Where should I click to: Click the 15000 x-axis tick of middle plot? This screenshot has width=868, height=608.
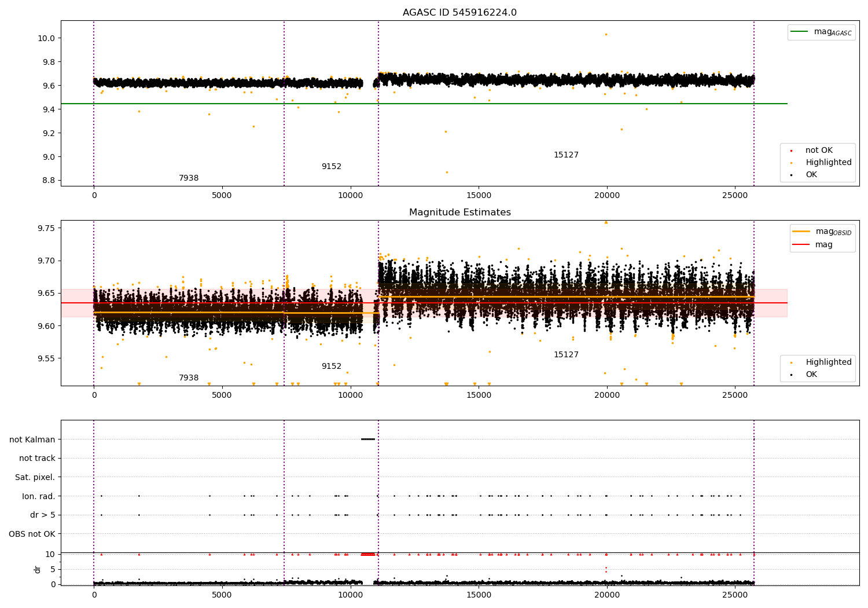click(479, 395)
